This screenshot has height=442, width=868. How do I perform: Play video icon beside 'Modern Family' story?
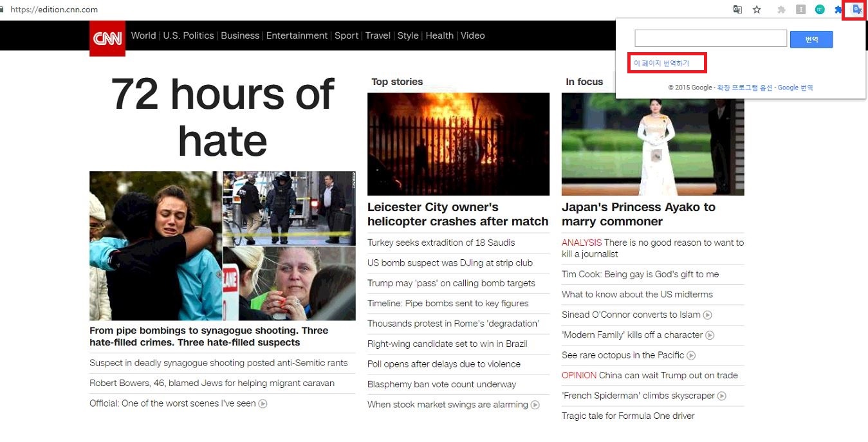coord(710,335)
